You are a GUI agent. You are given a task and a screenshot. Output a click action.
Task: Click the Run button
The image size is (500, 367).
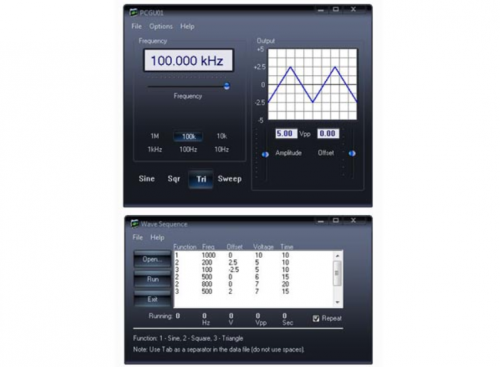point(152,279)
